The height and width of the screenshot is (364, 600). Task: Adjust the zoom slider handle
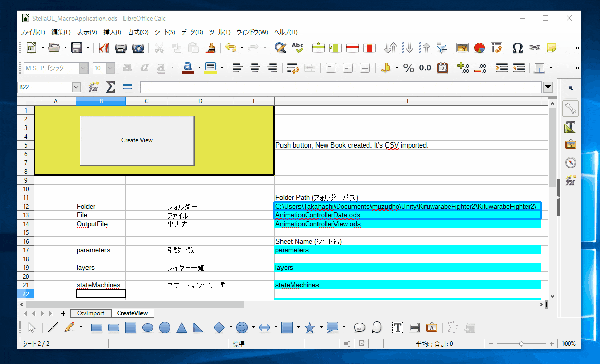521,344
